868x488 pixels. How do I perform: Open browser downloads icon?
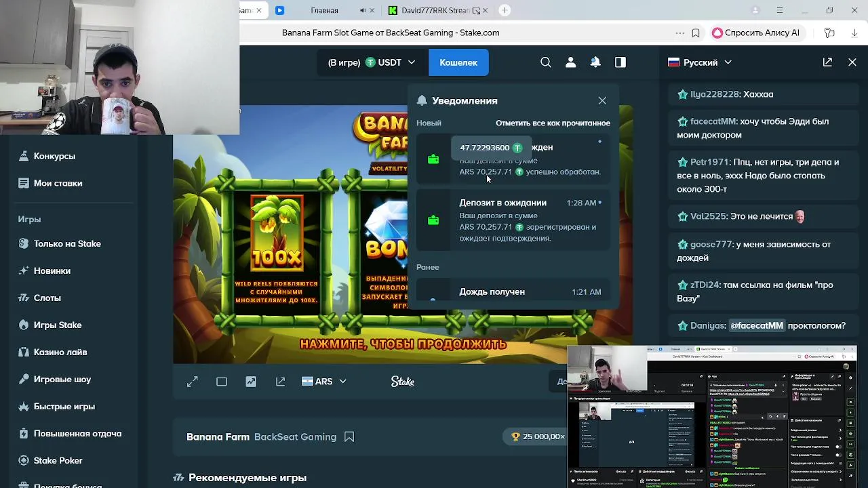pyautogui.click(x=853, y=33)
